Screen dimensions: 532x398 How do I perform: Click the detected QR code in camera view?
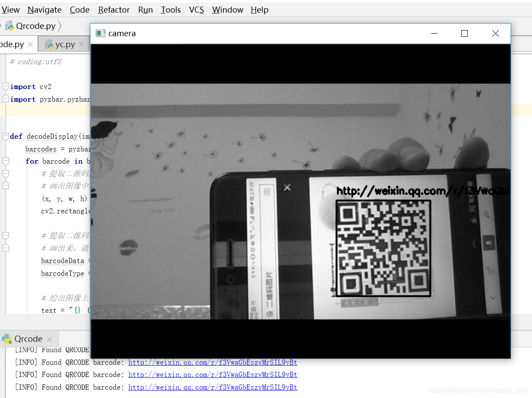click(383, 248)
